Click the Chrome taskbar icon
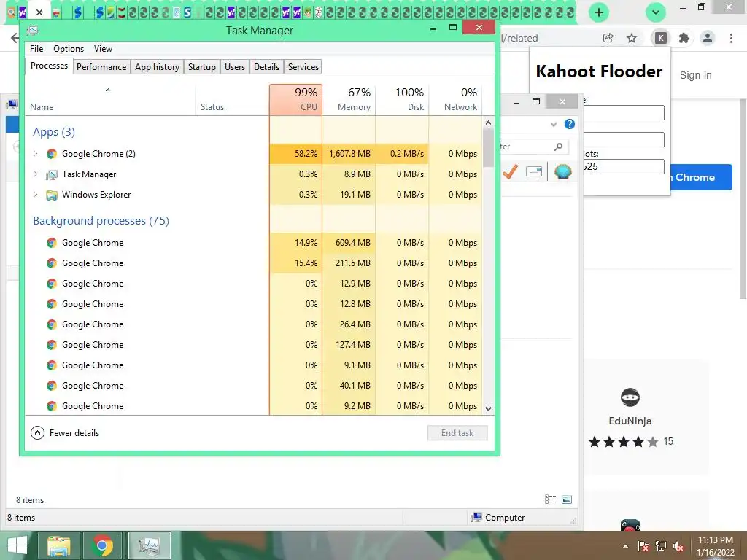The width and height of the screenshot is (747, 560). pos(102,545)
